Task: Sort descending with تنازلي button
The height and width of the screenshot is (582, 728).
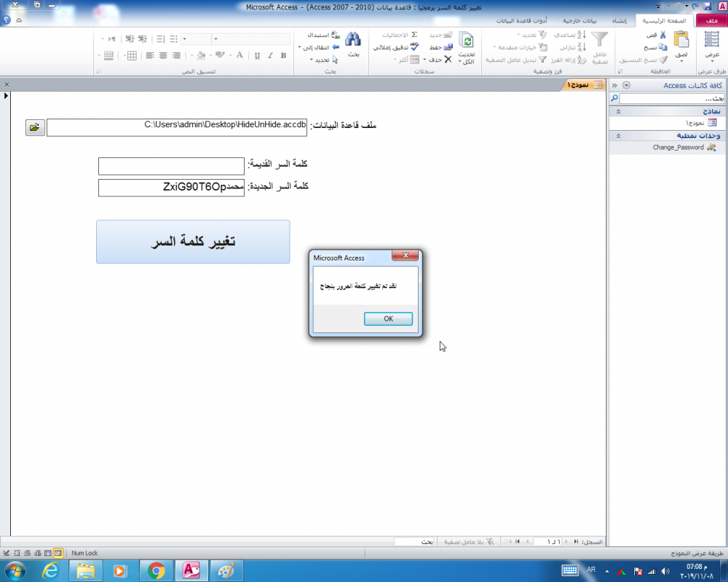Action: coord(572,47)
